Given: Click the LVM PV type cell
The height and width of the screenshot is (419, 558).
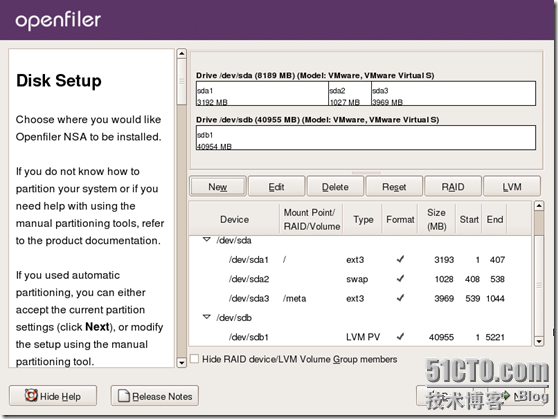Looking at the screenshot, I should point(363,337).
